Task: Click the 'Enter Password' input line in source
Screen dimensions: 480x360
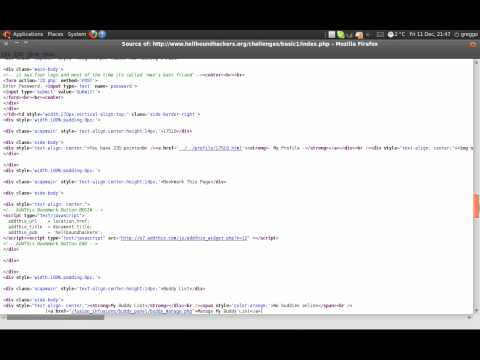Action: click(x=70, y=86)
